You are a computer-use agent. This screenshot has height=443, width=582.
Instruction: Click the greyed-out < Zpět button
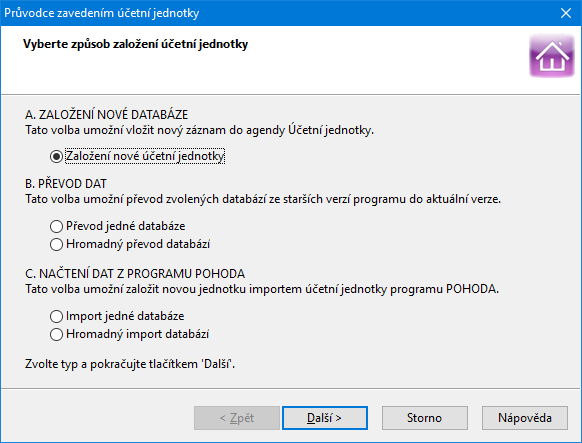coord(237,418)
